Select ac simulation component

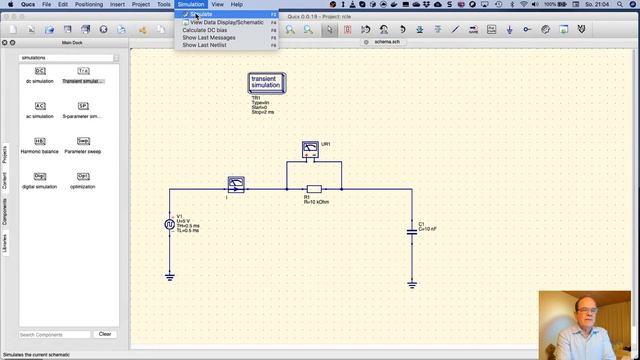(40, 111)
